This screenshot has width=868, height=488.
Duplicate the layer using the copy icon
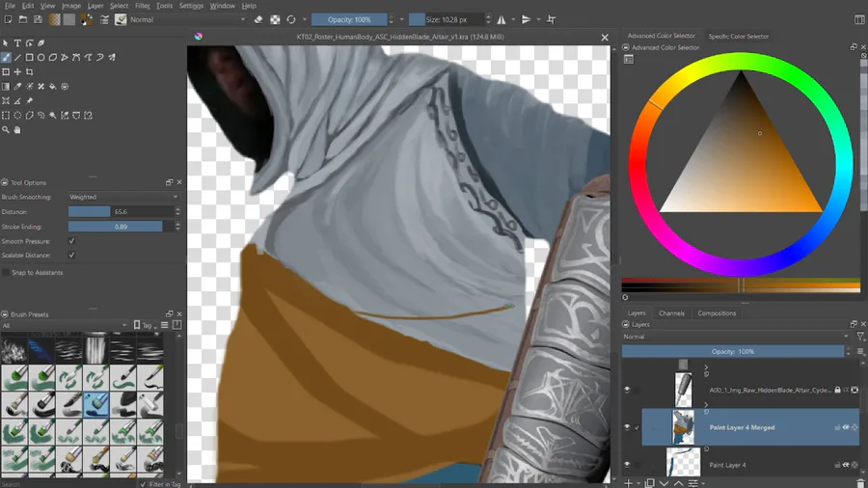pyautogui.click(x=650, y=483)
